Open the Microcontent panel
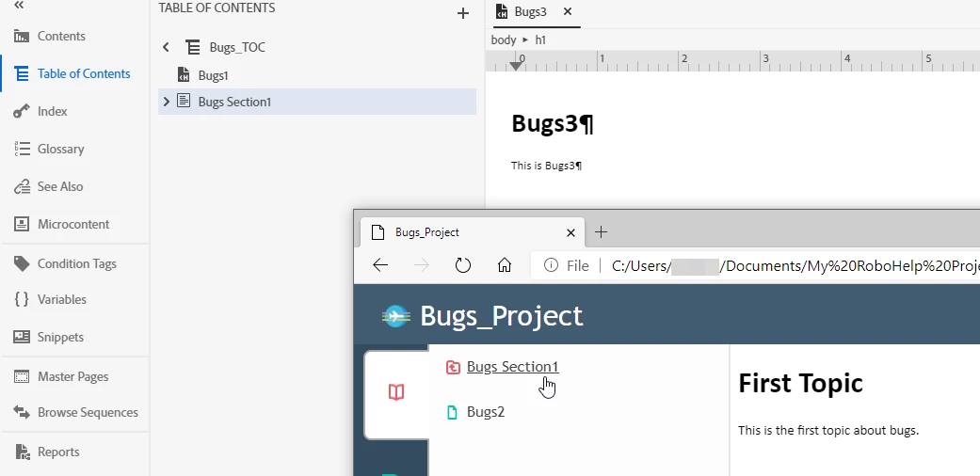The width and height of the screenshot is (980, 476). coord(75,224)
